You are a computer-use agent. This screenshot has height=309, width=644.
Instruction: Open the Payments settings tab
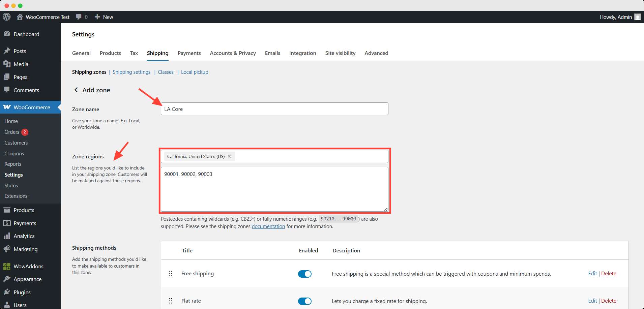coord(189,53)
